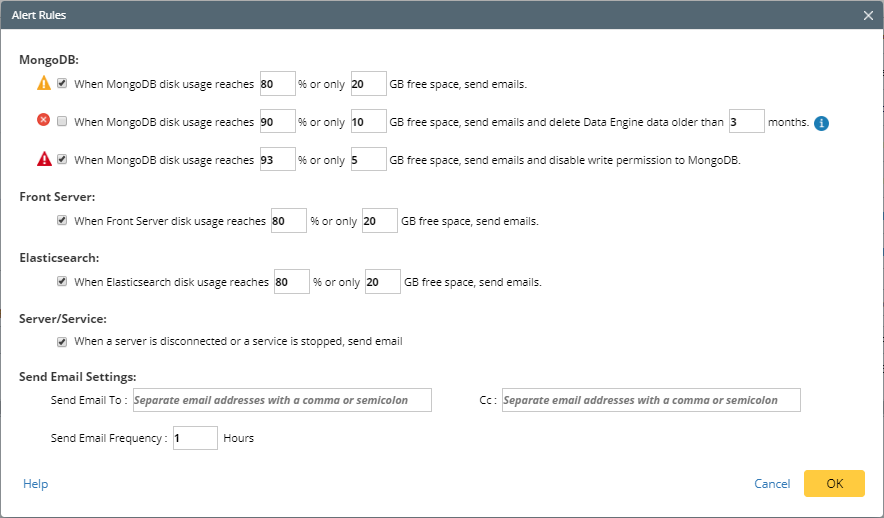Screen dimensions: 884x518
Task: Click the Cancel link
Action: [772, 484]
